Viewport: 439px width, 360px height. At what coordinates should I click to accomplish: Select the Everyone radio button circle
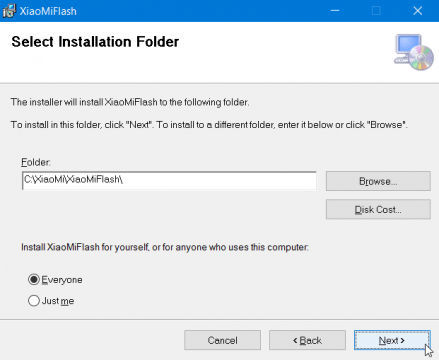tap(34, 279)
